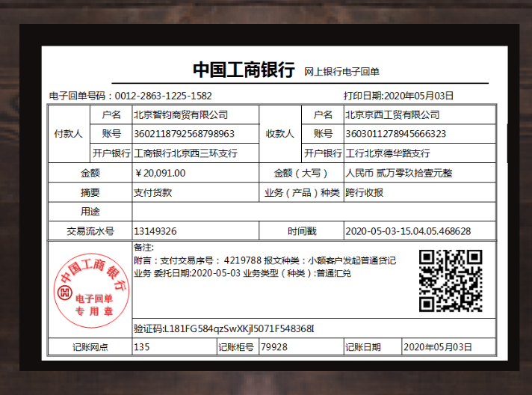
Task: Click posting branch value 135
Action: [x=141, y=347]
